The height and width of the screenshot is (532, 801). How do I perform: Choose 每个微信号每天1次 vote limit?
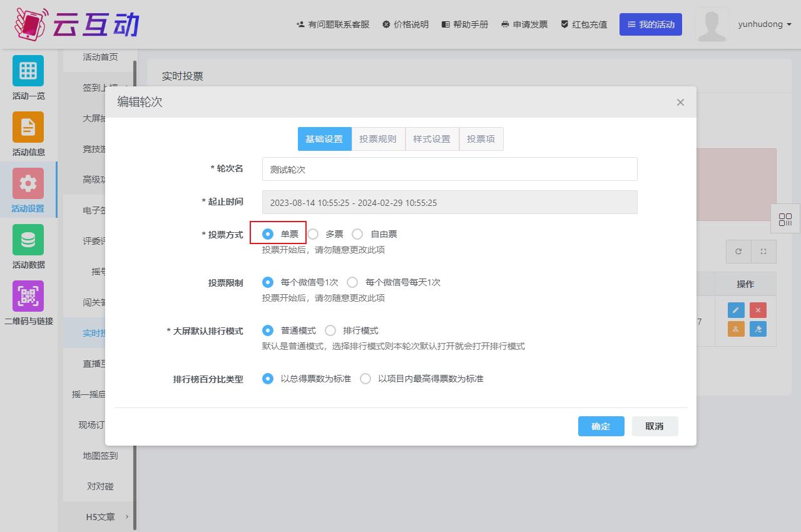point(352,282)
